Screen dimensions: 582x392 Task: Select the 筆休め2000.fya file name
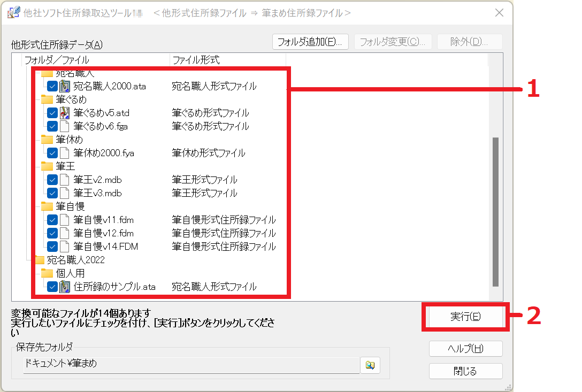[104, 153]
